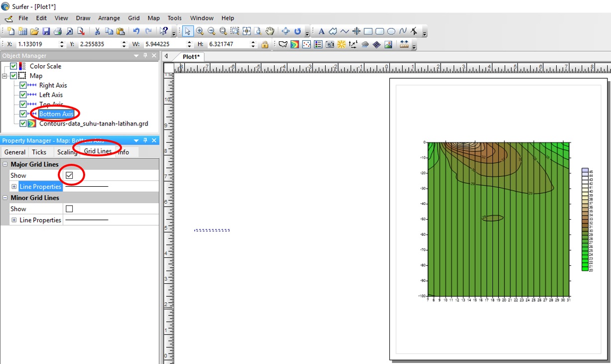611x364 pixels.
Task: Undo the last action
Action: tap(136, 31)
